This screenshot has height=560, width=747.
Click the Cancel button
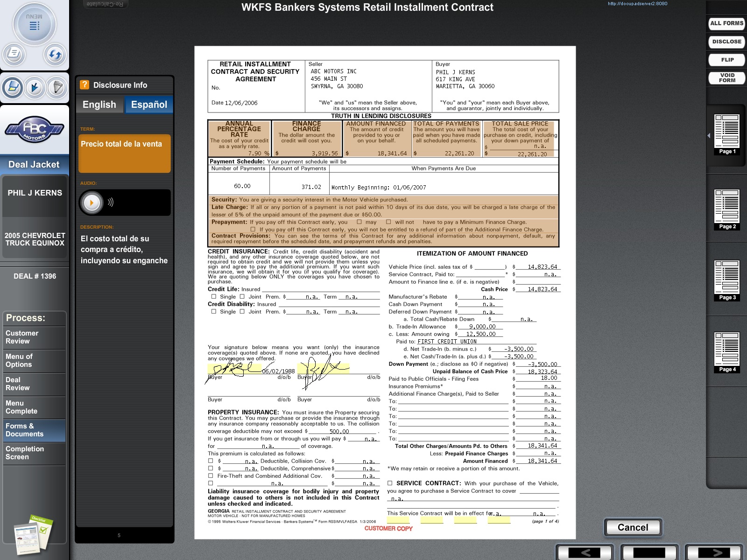pyautogui.click(x=633, y=527)
